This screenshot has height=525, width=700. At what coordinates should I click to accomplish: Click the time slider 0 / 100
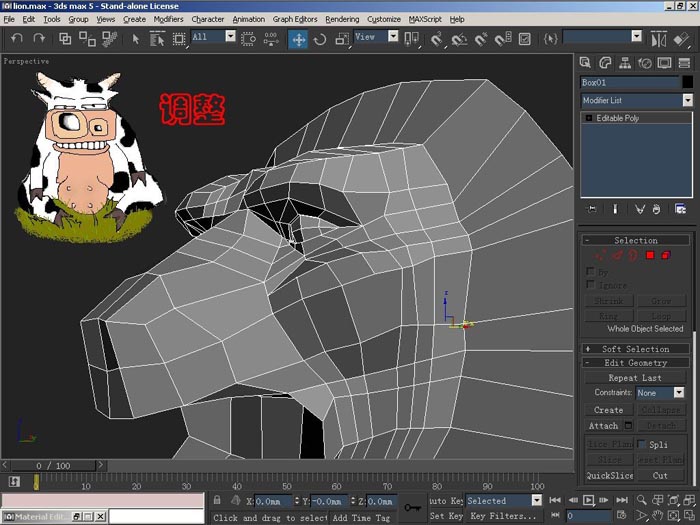pyautogui.click(x=53, y=466)
